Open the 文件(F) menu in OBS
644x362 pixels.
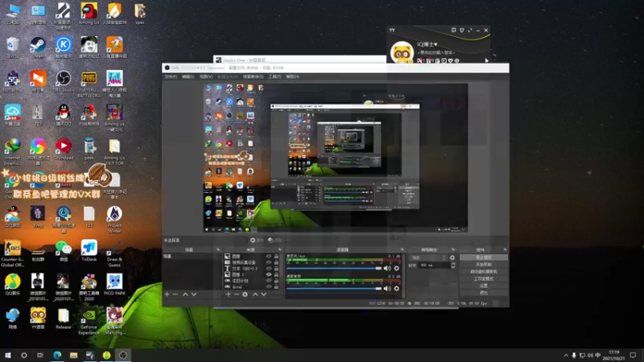click(x=171, y=76)
